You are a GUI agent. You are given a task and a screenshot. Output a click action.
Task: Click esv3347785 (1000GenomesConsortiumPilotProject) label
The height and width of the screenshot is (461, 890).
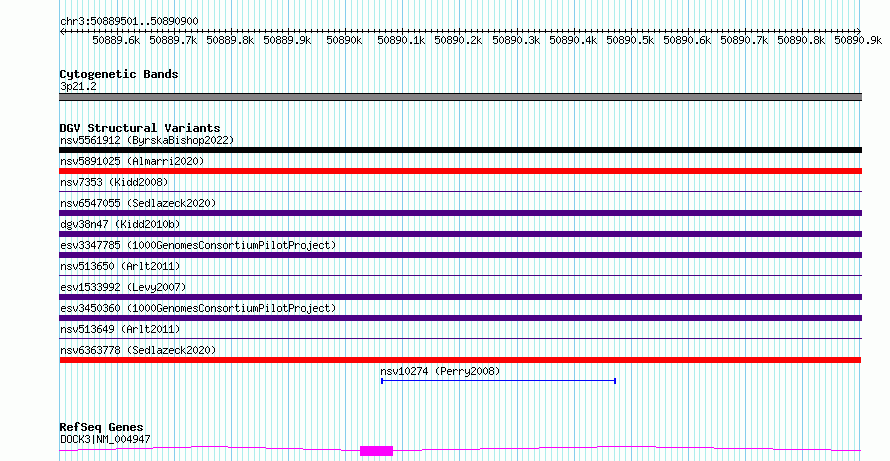pyautogui.click(x=198, y=245)
